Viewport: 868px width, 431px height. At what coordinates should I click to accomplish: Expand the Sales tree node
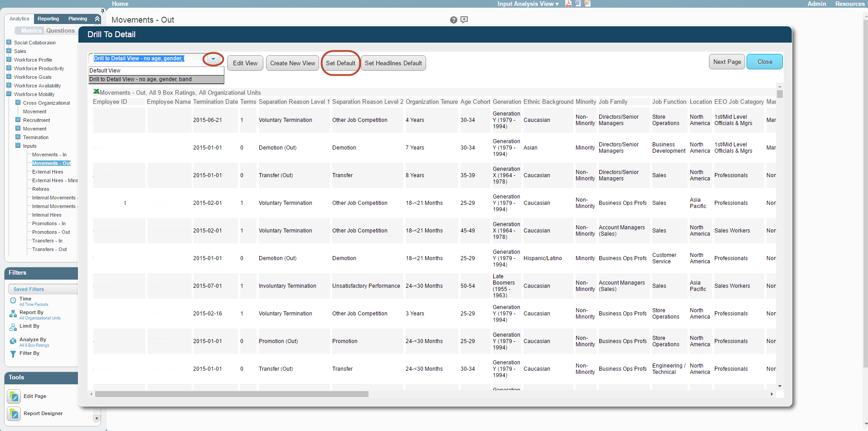tap(9, 51)
